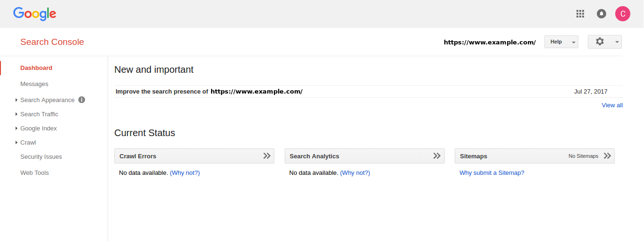Click the settings gear icon
This screenshot has height=241, width=644.
[600, 42]
